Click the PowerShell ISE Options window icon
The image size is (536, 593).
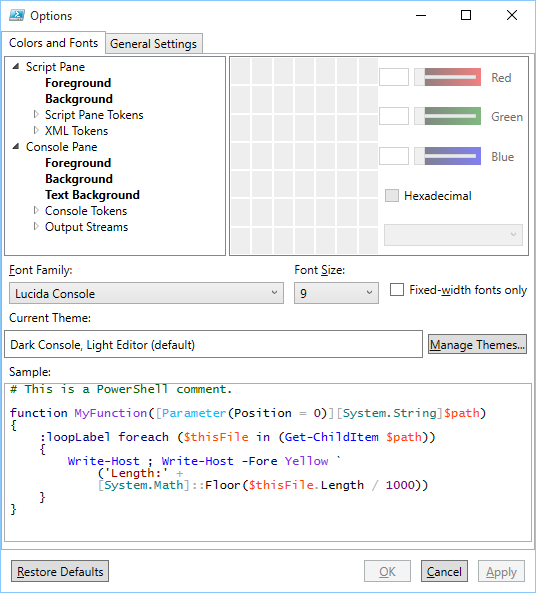pyautogui.click(x=17, y=16)
